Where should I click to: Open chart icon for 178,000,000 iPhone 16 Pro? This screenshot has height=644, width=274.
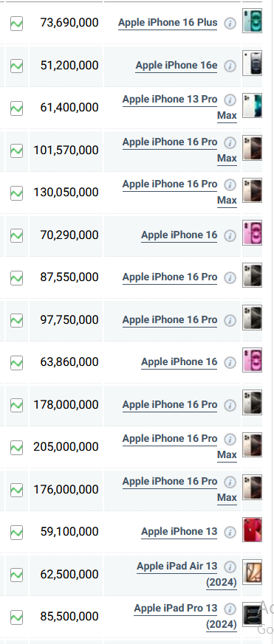click(x=16, y=406)
